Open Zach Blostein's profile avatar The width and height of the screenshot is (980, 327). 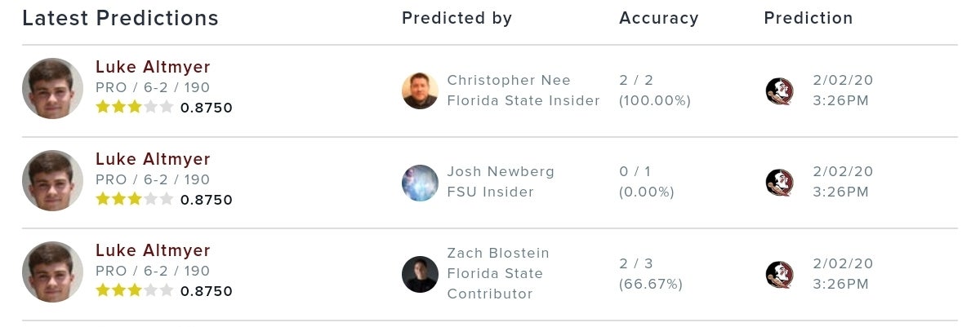(420, 274)
